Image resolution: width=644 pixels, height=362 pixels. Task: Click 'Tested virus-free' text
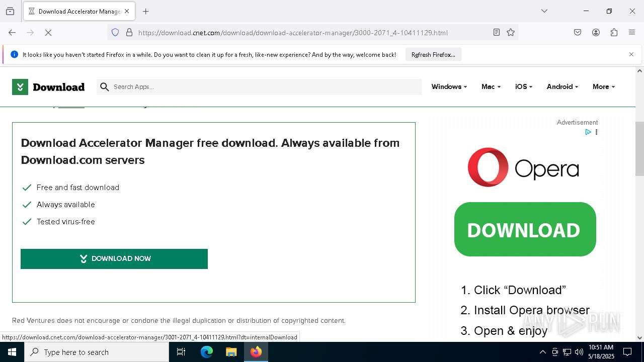point(66,222)
